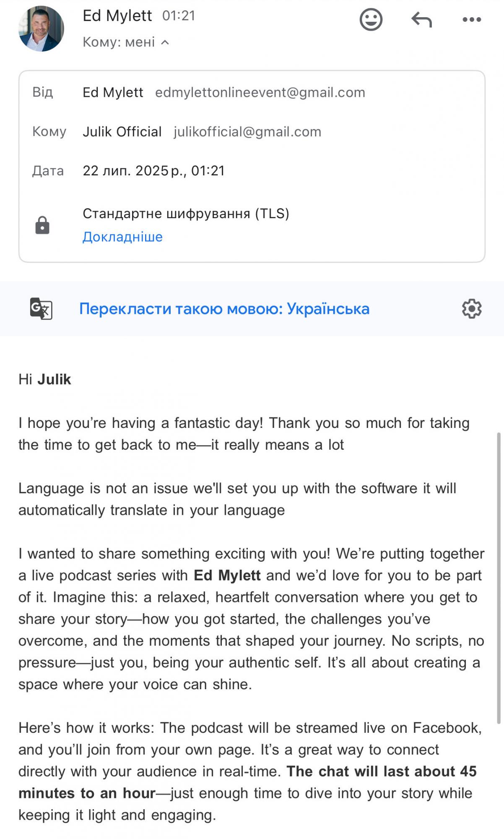Tap "Перекласти такою мовою: Українська"
The height and width of the screenshot is (839, 504).
(x=224, y=309)
